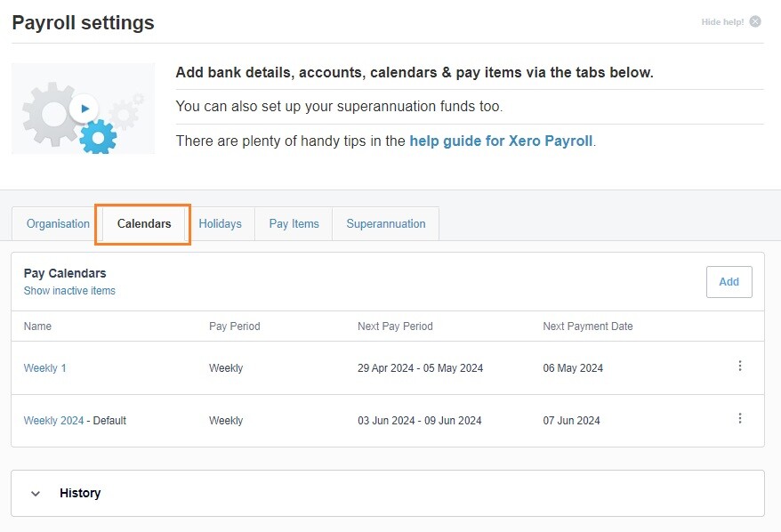Screen dimensions: 781x532
Task: Open the help guide for Xero Payroll
Action: 502,140
